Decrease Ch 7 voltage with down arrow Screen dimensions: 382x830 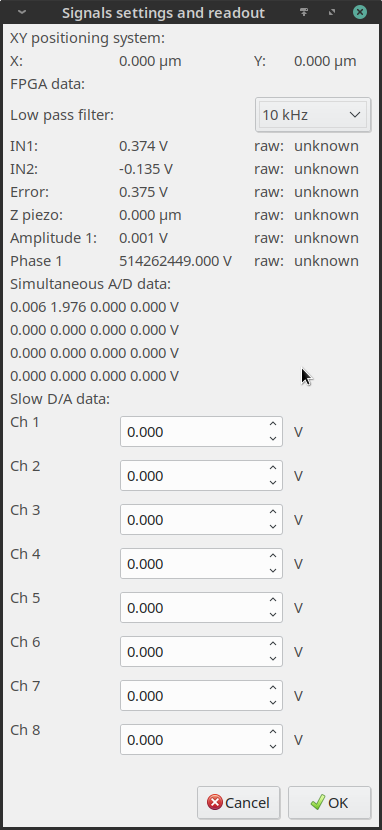click(273, 702)
